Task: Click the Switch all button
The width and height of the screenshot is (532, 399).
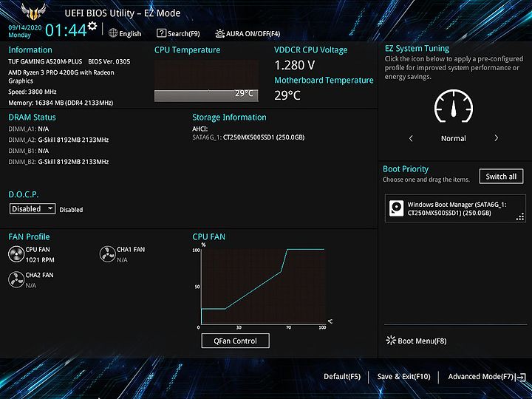Action: [x=501, y=177]
